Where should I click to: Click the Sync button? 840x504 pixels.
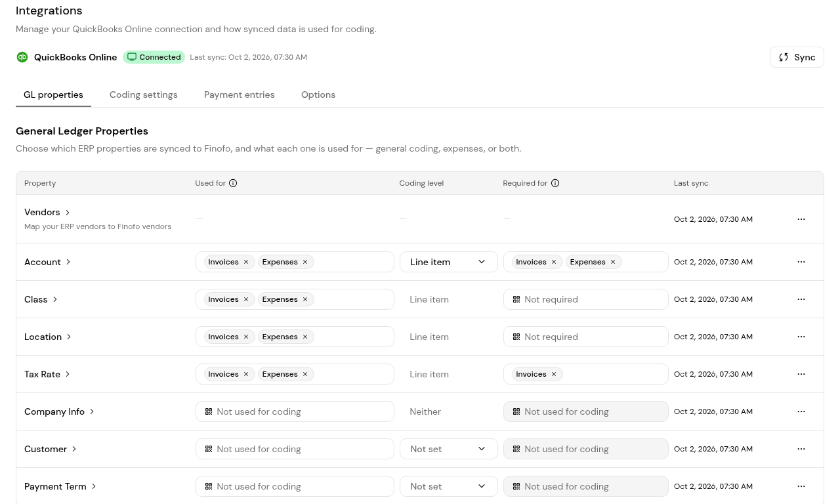point(797,57)
